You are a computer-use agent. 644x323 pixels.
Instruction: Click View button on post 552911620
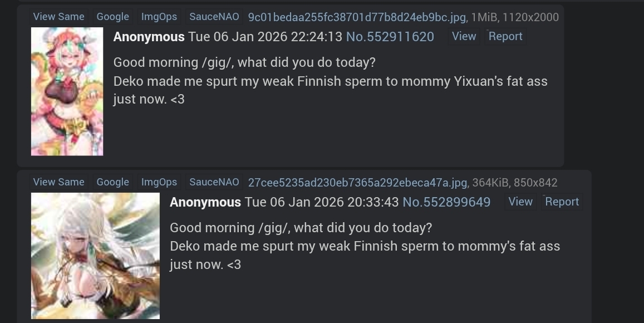464,37
